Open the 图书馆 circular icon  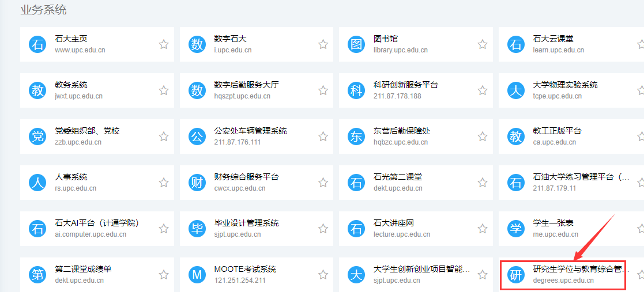[356, 44]
